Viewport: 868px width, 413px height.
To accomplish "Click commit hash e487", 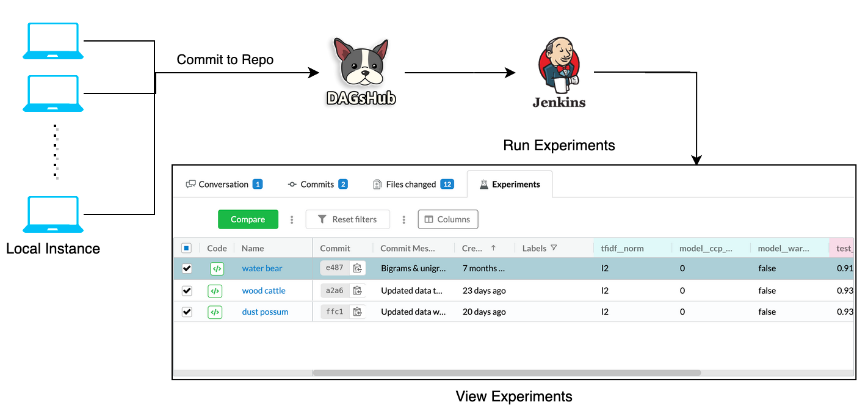I will [335, 268].
